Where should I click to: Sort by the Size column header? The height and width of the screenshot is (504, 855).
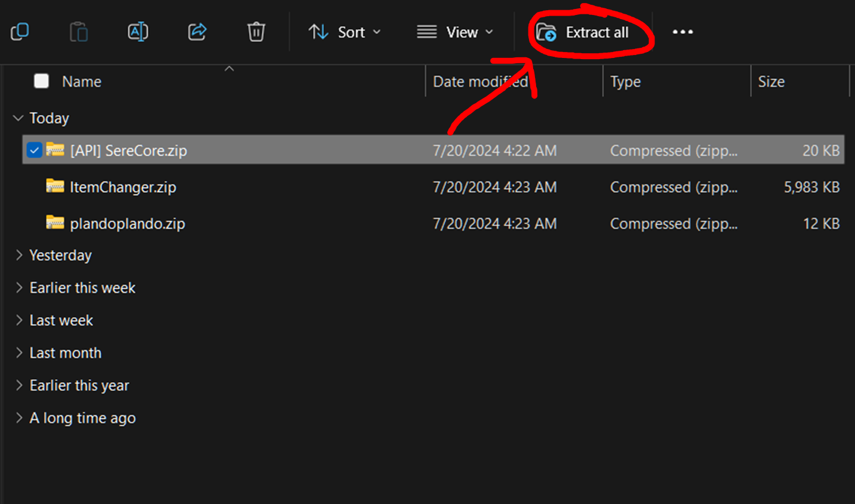[x=771, y=82]
